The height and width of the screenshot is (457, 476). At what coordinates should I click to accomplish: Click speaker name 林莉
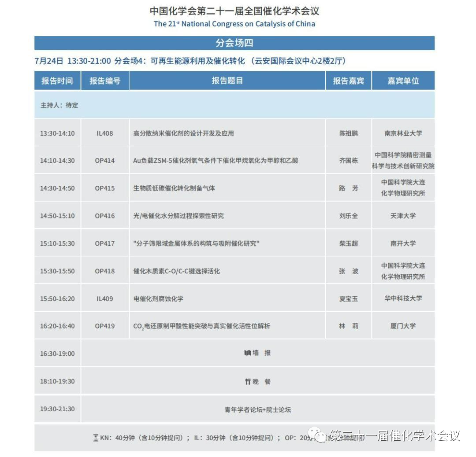pyautogui.click(x=349, y=326)
